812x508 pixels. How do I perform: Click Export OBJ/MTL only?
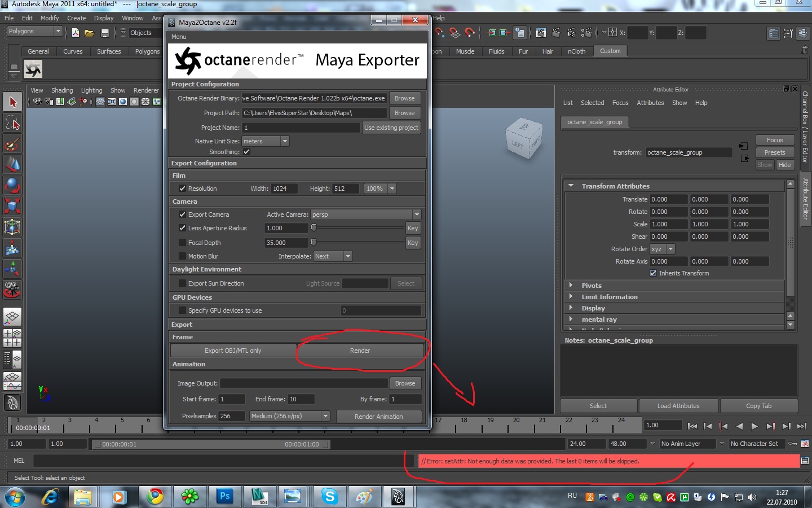click(x=233, y=351)
